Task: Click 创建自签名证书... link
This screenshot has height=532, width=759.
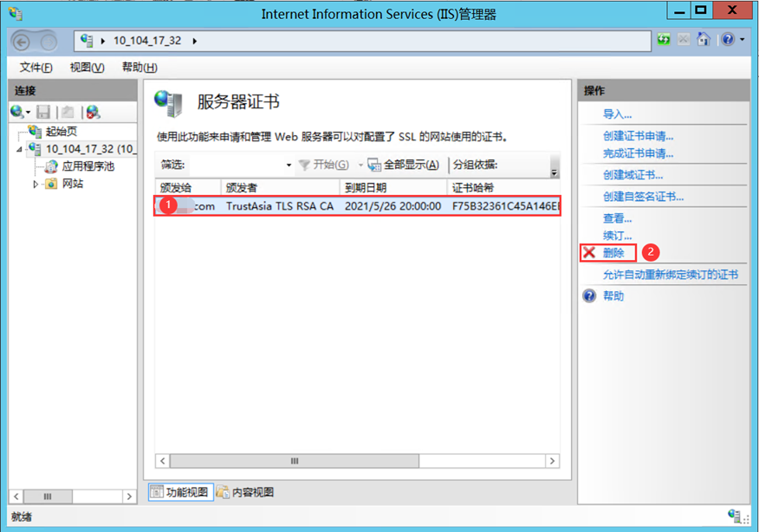Action: click(643, 197)
